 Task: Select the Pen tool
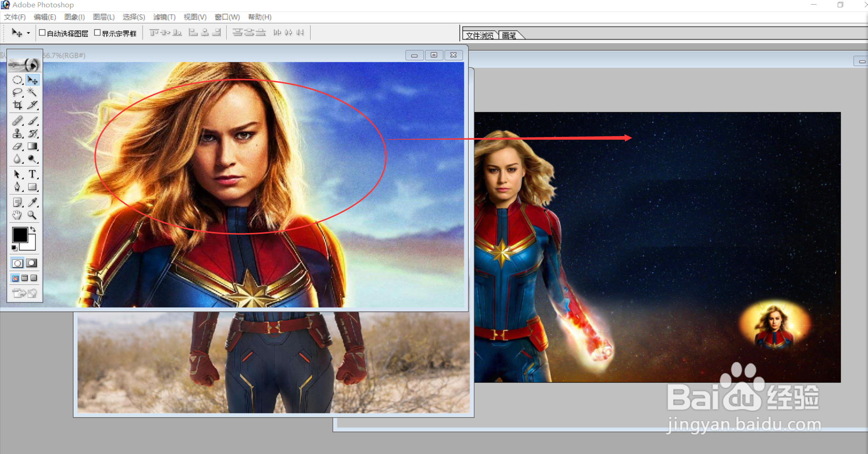point(17,187)
